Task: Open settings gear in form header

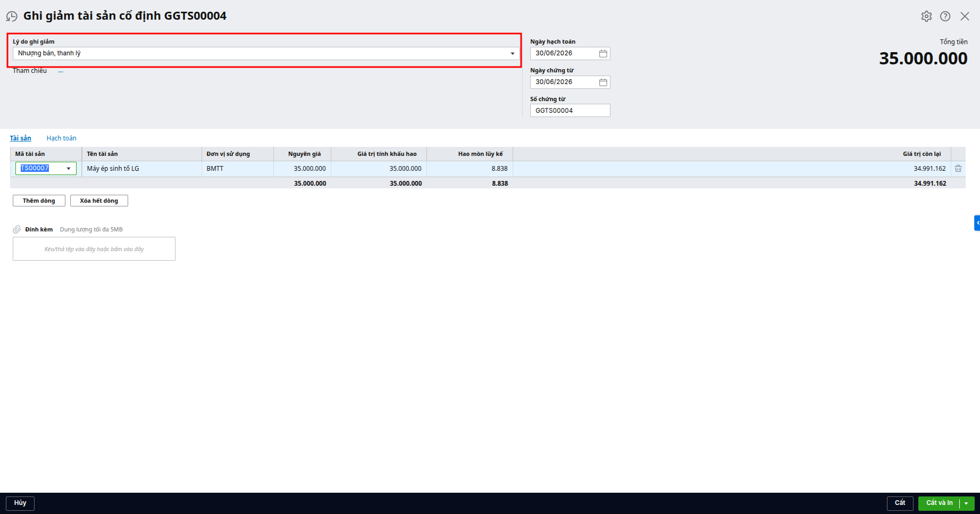Action: coord(926,16)
